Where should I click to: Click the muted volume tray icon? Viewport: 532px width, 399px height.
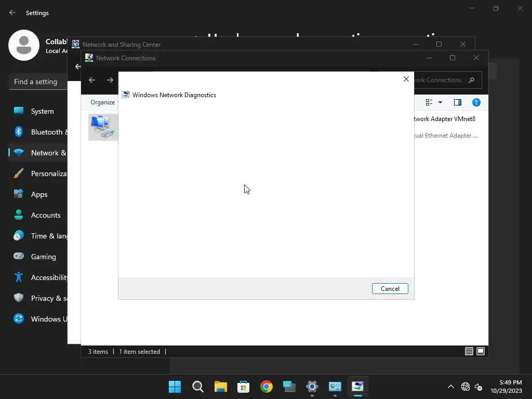pyautogui.click(x=478, y=387)
